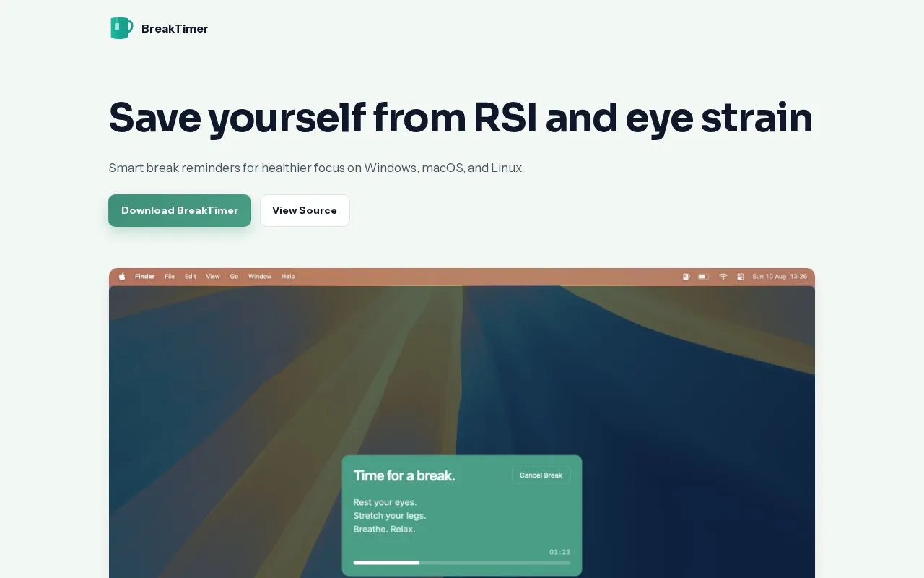Click the battery status icon
The height and width of the screenshot is (578, 924).
704,277
